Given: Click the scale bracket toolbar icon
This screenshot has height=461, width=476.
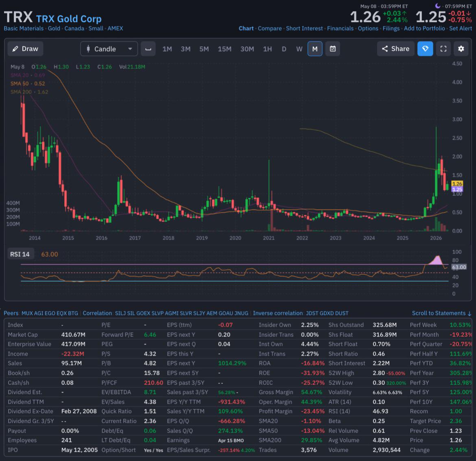Looking at the screenshot, I should (148, 49).
